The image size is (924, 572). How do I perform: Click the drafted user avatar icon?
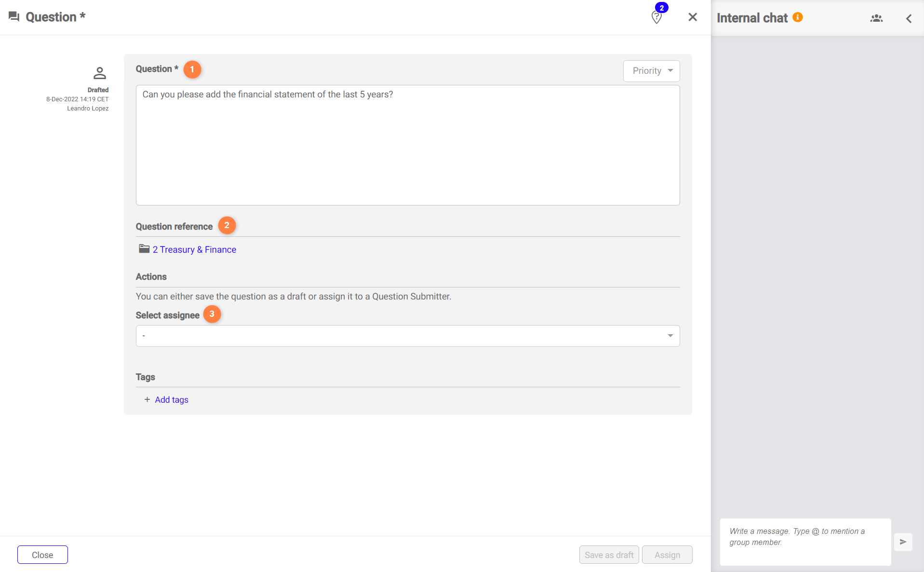click(99, 73)
